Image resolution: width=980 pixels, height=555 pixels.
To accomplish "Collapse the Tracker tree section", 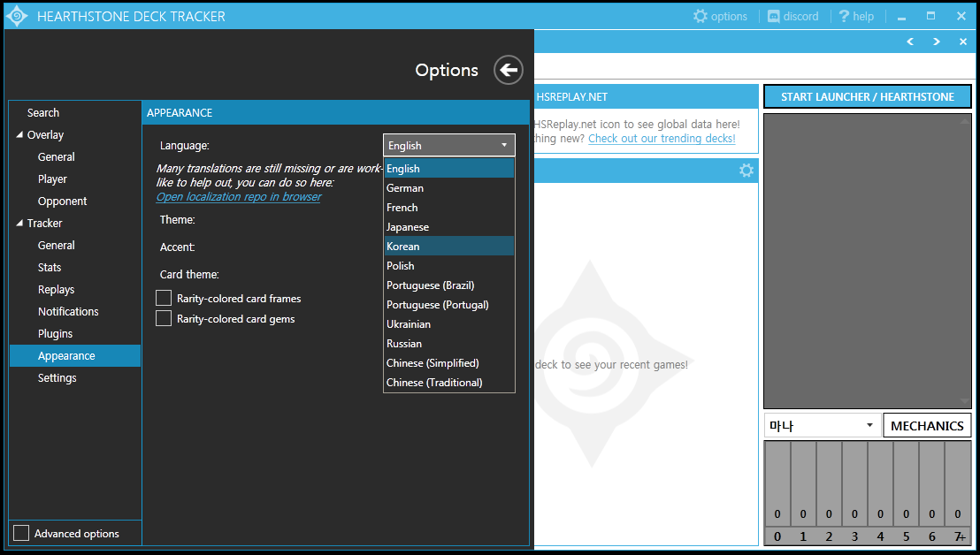I will pyautogui.click(x=19, y=223).
